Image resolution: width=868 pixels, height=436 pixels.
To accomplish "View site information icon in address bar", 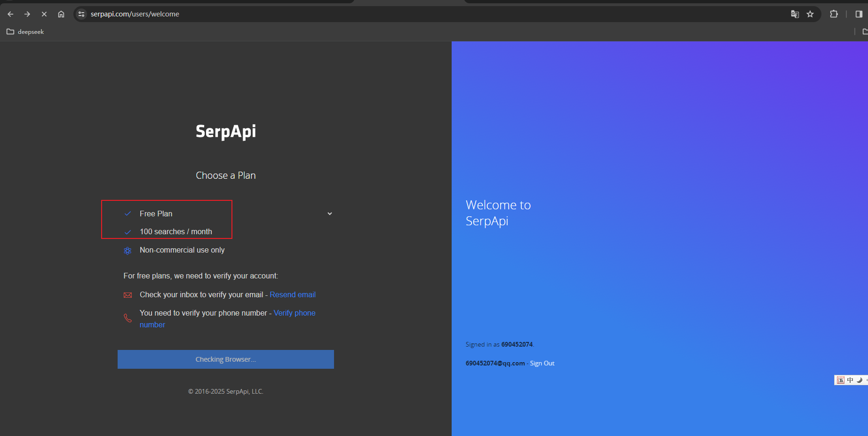I will point(81,14).
